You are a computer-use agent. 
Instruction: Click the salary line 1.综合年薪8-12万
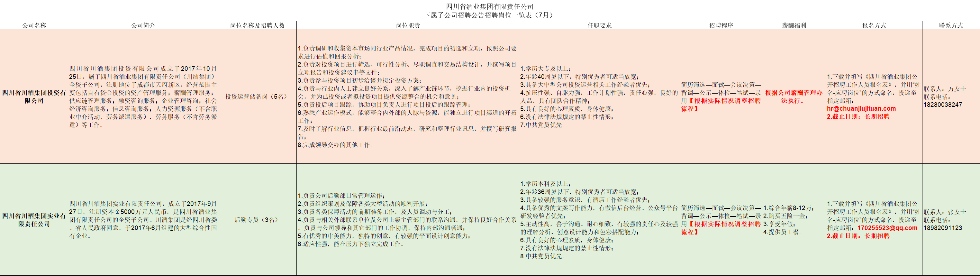tap(789, 208)
